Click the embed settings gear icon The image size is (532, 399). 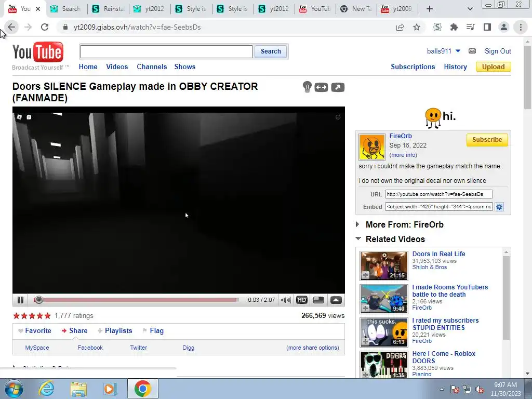[499, 207]
